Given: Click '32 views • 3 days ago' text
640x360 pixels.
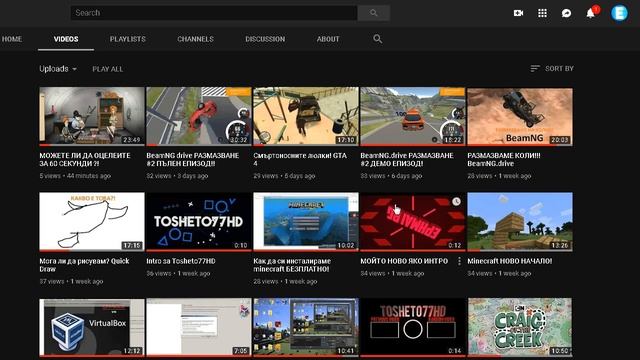Looking at the screenshot, I should [x=177, y=176].
